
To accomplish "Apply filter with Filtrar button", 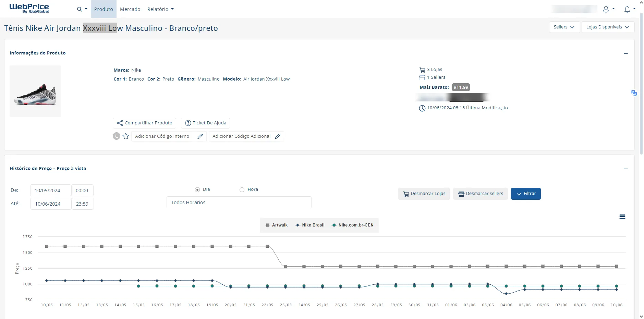I will [x=526, y=194].
